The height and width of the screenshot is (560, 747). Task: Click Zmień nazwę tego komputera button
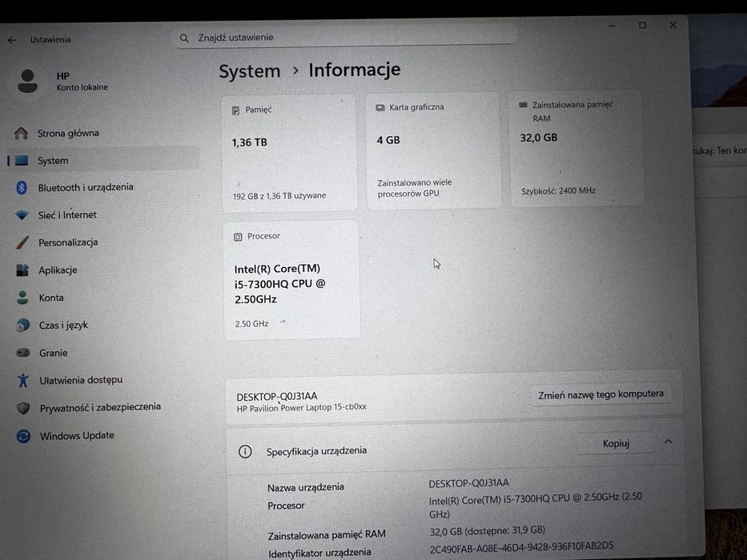pos(600,394)
